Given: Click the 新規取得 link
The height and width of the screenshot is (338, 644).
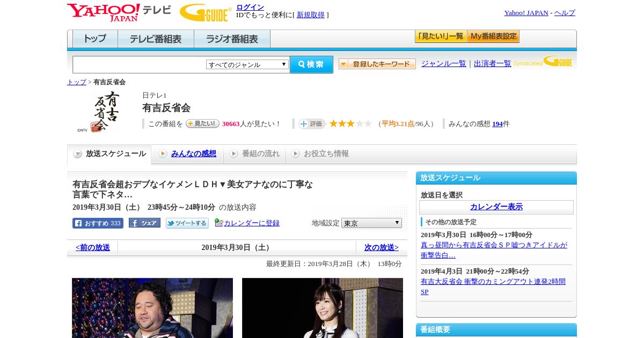Looking at the screenshot, I should (311, 15).
